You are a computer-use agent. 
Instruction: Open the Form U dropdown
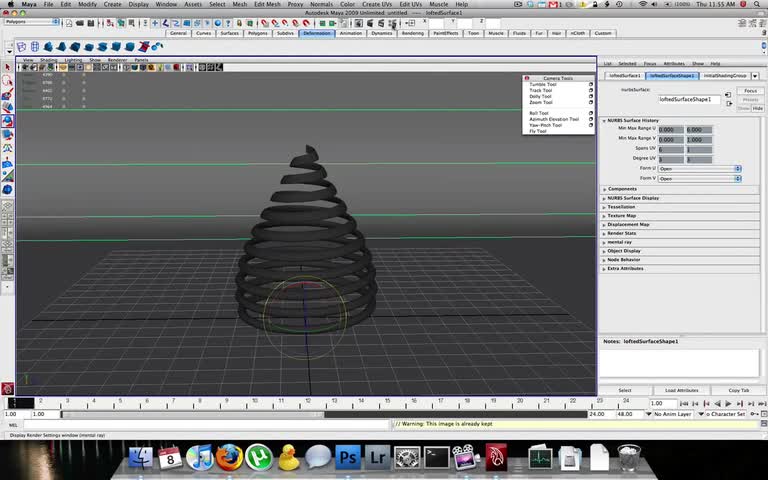coord(699,168)
